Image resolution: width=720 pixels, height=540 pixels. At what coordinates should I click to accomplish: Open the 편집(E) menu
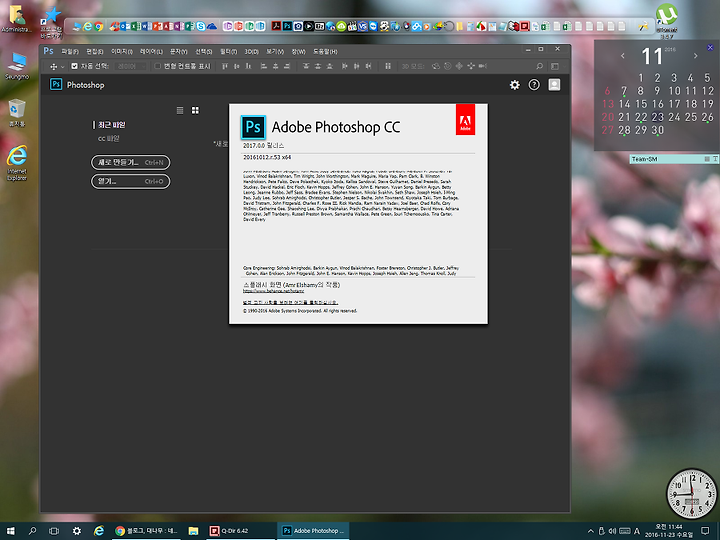(x=95, y=51)
